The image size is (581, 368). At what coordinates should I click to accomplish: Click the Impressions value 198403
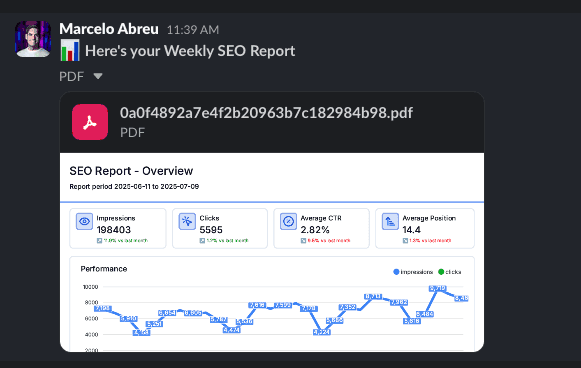(114, 230)
